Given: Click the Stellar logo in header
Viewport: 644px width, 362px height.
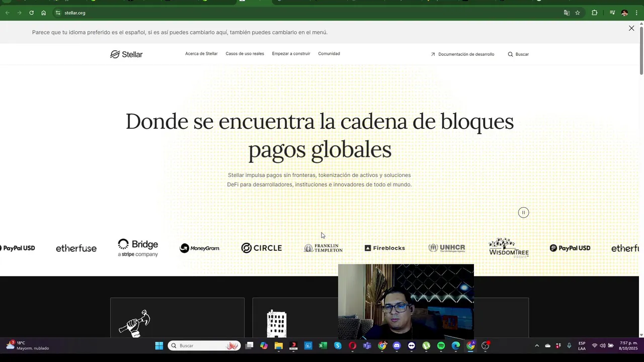Looking at the screenshot, I should [126, 54].
